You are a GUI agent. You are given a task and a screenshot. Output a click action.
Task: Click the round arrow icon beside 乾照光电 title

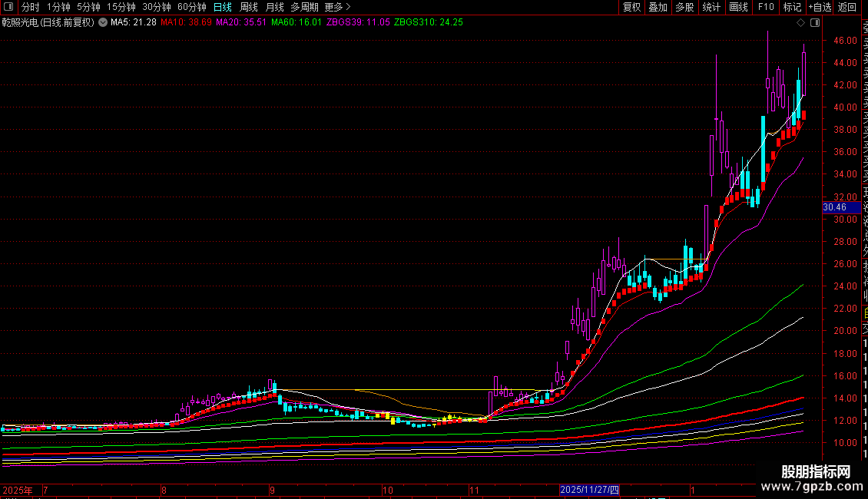coord(101,22)
